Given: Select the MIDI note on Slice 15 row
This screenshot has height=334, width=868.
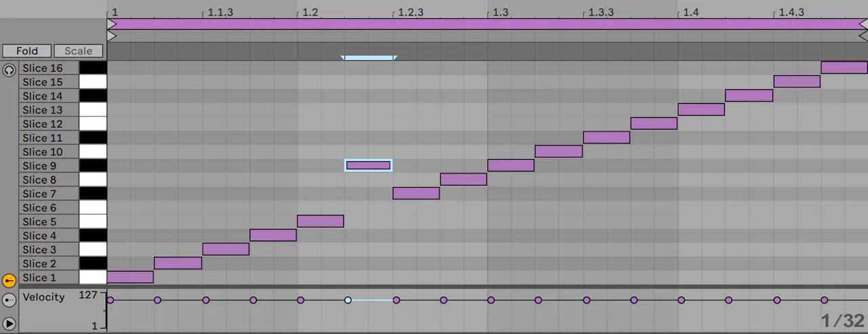Looking at the screenshot, I should 797,81.
